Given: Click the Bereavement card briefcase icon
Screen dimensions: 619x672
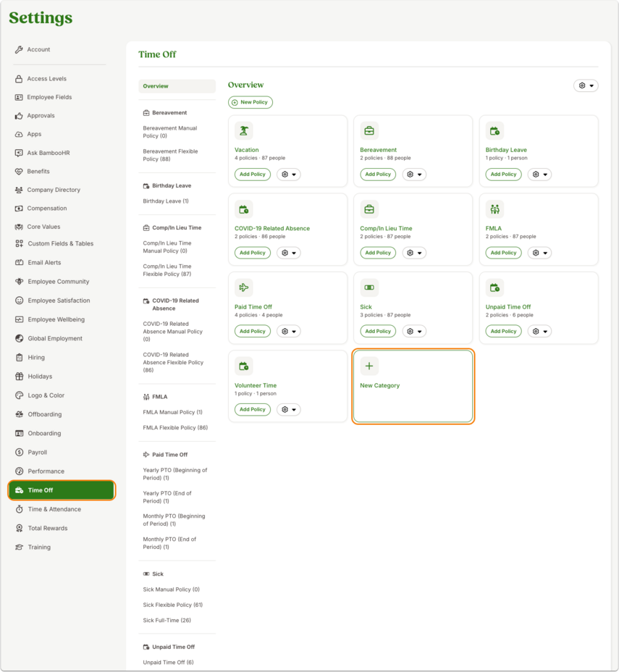Looking at the screenshot, I should [369, 131].
